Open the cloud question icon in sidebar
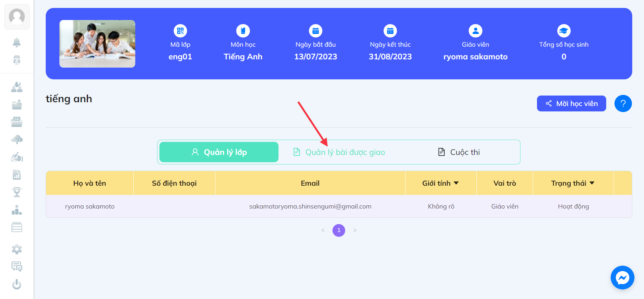Viewport: 644px width, 299px height. click(x=17, y=140)
